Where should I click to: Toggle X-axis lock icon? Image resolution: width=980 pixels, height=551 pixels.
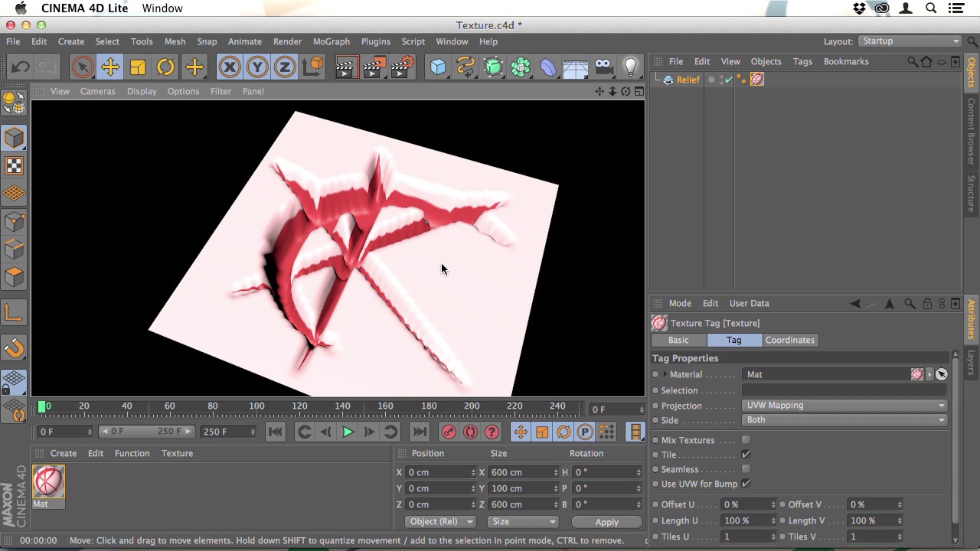tap(230, 67)
